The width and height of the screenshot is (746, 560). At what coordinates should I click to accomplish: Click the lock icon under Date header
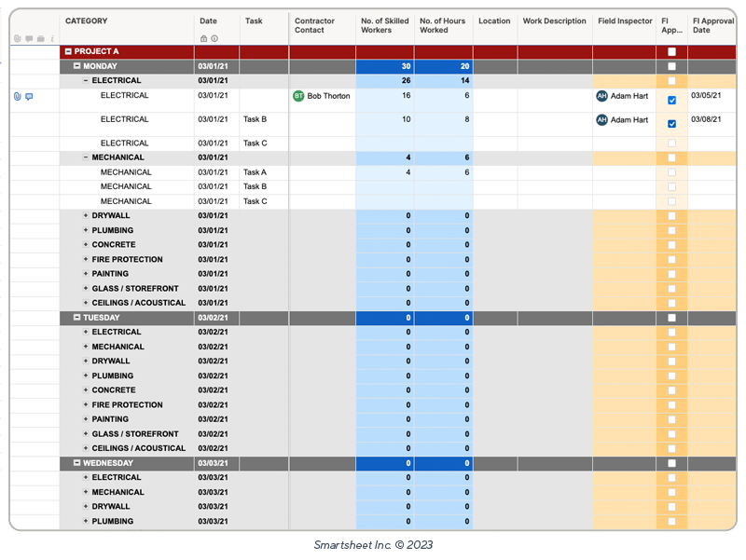point(204,38)
